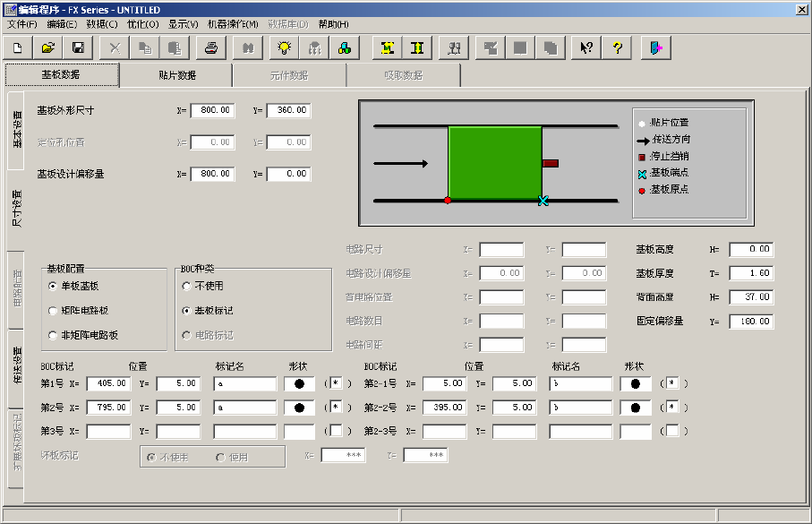Click the colored shapes toolbar icon
The height and width of the screenshot is (524, 812).
(345, 47)
